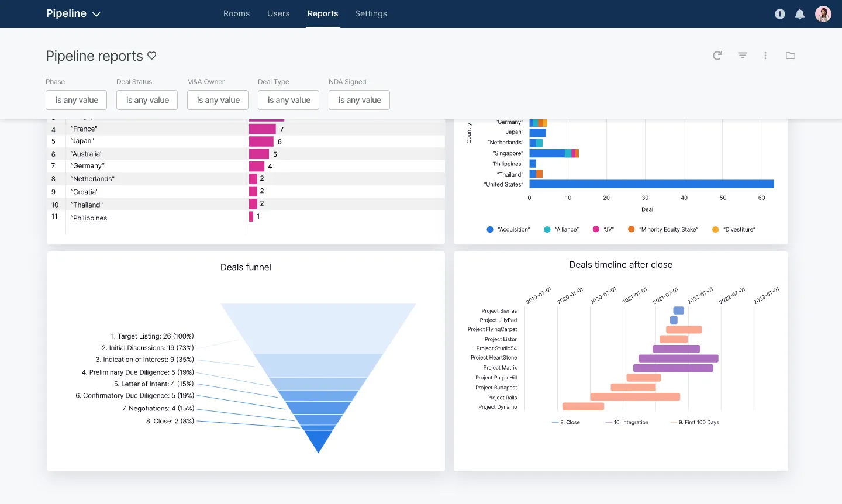Toggle the 10. Integration legend entry
The image size is (842, 504).
coord(626,422)
